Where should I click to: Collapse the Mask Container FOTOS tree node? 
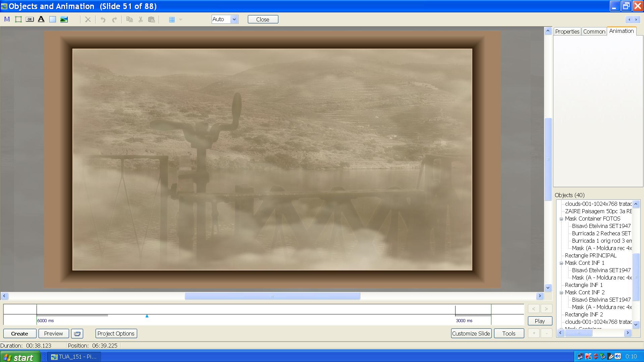[x=561, y=219]
